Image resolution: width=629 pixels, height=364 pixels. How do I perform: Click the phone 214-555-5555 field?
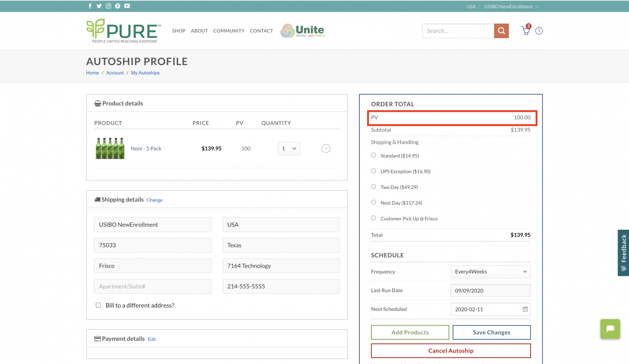coord(281,286)
